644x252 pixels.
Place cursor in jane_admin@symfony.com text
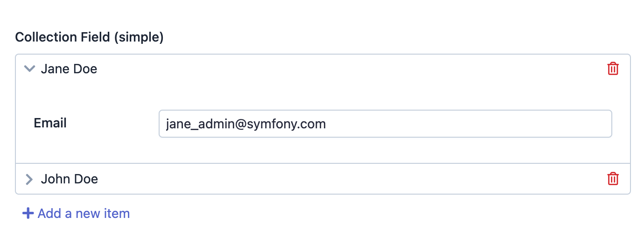[x=245, y=124]
